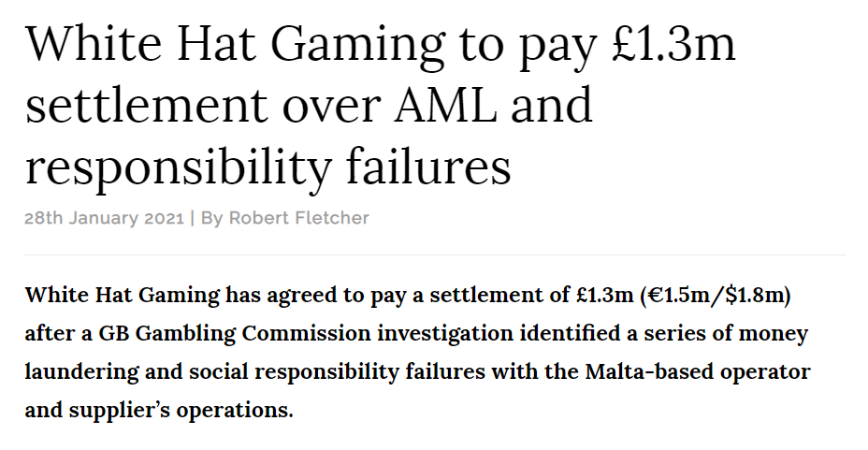The height and width of the screenshot is (450, 868).
Task: Click '(€1.5m/$1.8m)' in the intro paragraph
Action: (x=716, y=295)
